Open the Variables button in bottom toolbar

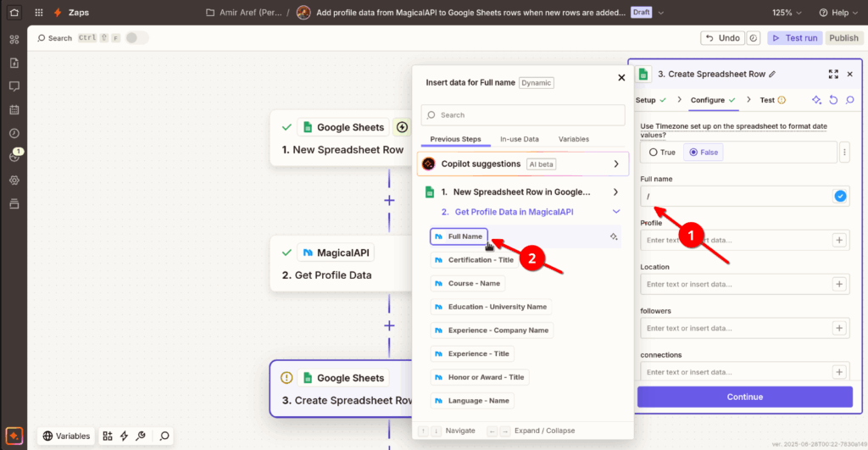point(66,436)
